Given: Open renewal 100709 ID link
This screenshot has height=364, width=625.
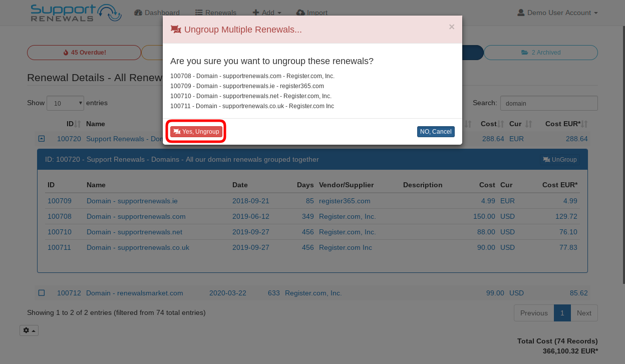Looking at the screenshot, I should [x=60, y=201].
